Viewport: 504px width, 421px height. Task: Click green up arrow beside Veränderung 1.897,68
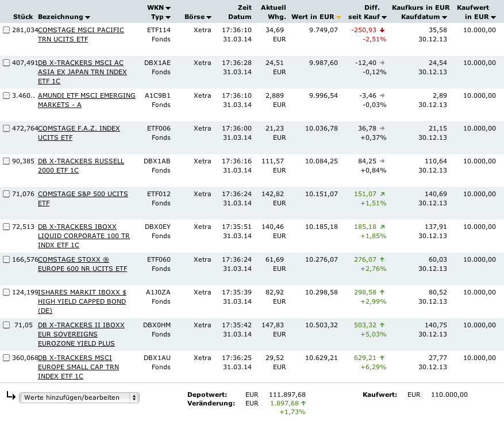303,403
